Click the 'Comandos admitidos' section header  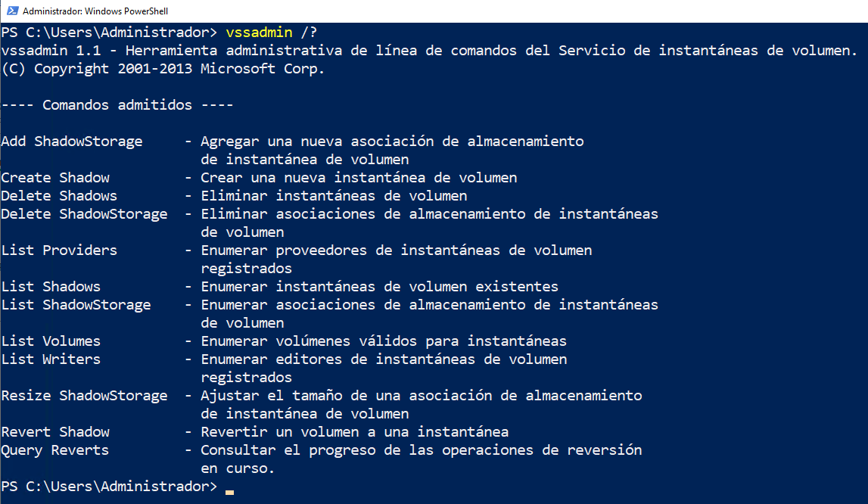tap(117, 105)
